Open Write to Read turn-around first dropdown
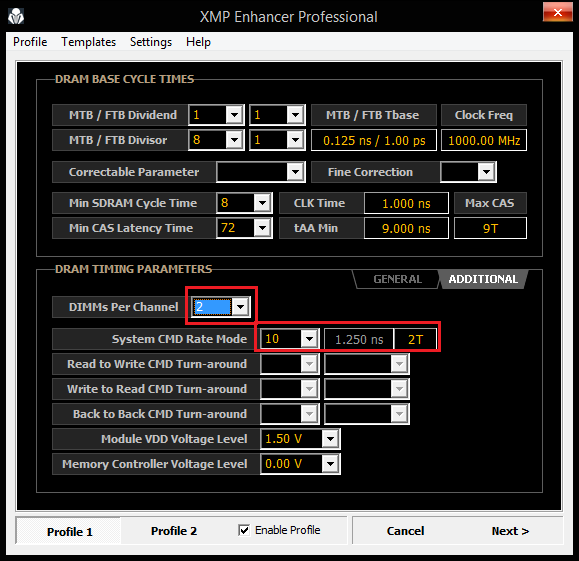This screenshot has height=561, width=579. (309, 389)
